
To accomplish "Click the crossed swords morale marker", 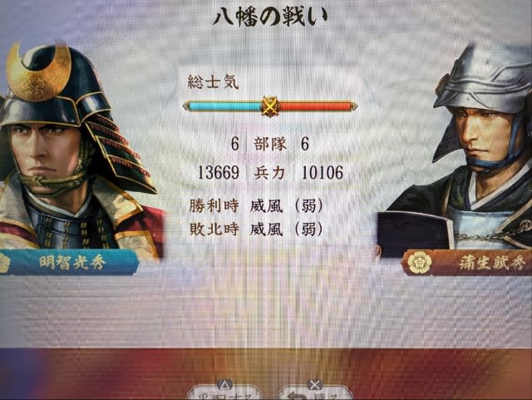I will 270,106.
